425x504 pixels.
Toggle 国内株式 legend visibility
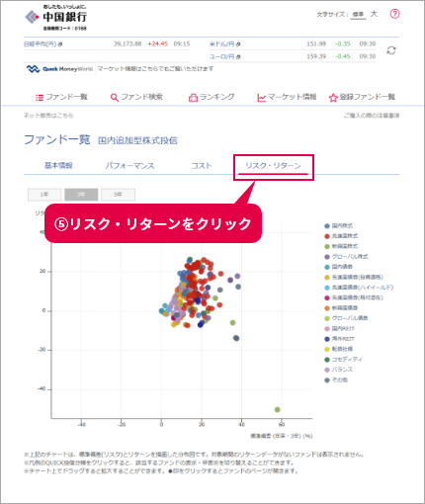[339, 226]
